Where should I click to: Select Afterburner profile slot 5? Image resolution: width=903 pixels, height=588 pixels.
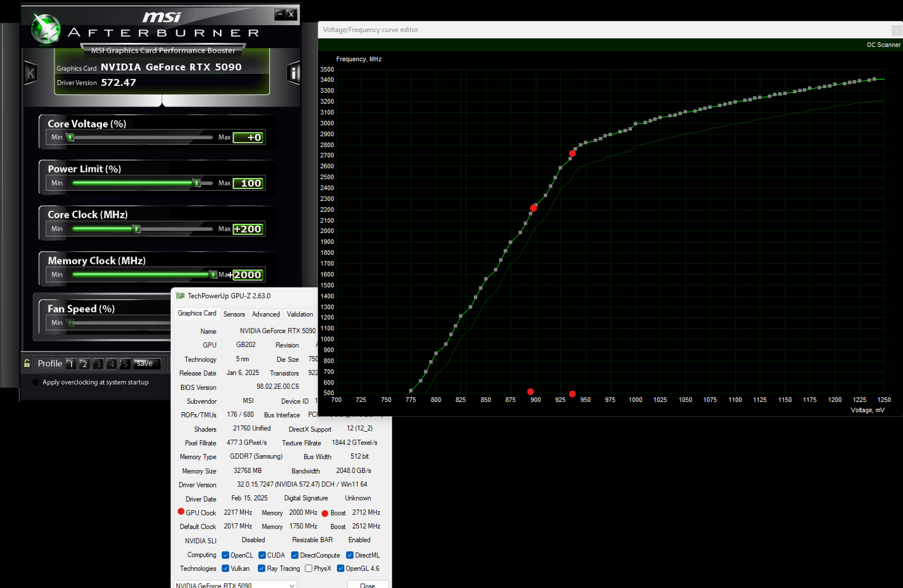[125, 364]
